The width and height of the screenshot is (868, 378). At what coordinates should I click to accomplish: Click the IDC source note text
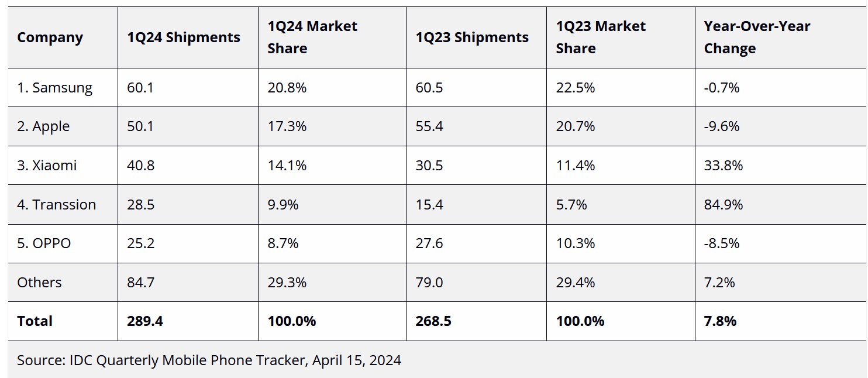pos(209,360)
